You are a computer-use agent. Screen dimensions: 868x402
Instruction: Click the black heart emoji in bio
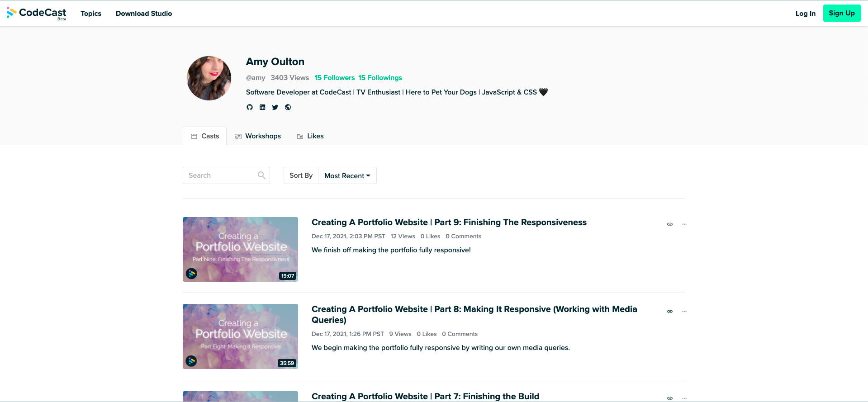click(x=544, y=92)
